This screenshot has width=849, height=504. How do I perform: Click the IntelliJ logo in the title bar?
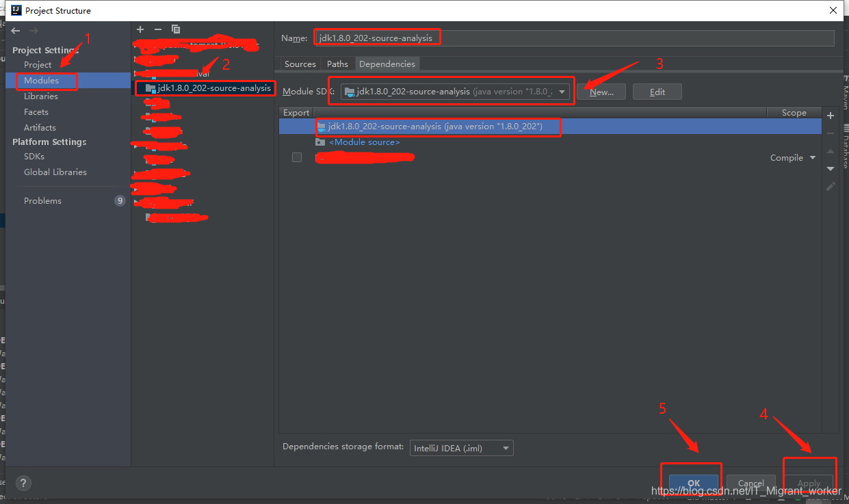coord(15,10)
